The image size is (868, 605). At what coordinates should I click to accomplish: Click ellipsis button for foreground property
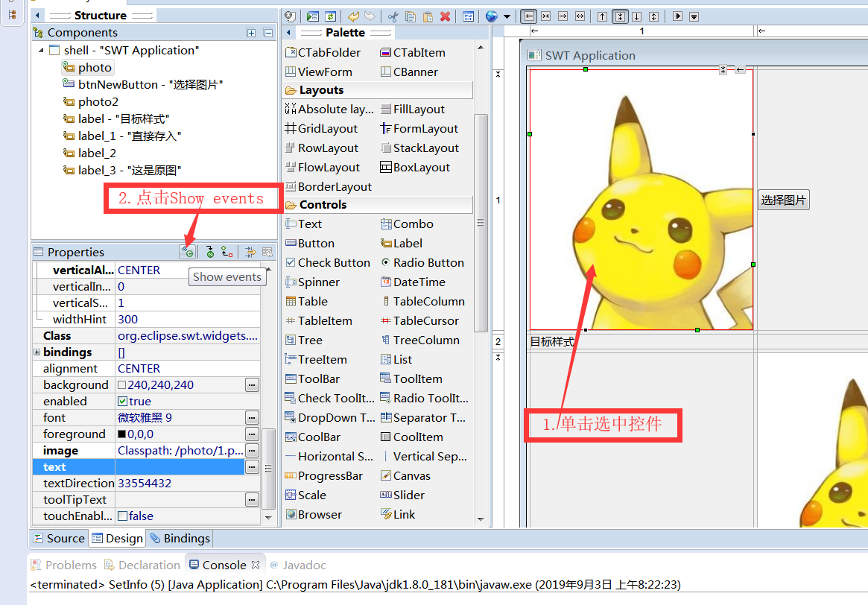pos(252,434)
